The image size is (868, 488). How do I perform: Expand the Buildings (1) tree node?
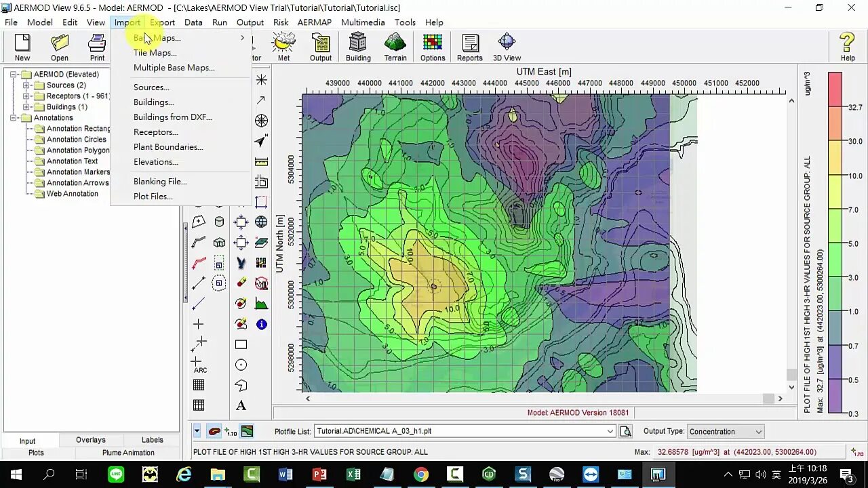pyautogui.click(x=26, y=107)
